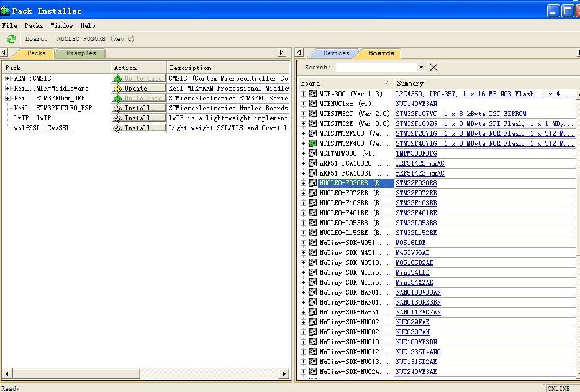Click the board icon for NUCLEO-F401RE
Screen dimensions: 580x392
313,213
